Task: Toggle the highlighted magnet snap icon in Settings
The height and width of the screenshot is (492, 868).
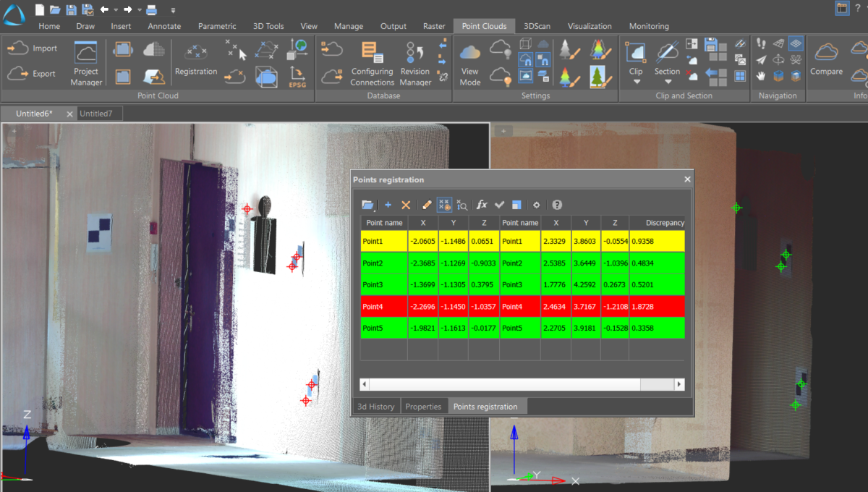Action: tap(526, 59)
